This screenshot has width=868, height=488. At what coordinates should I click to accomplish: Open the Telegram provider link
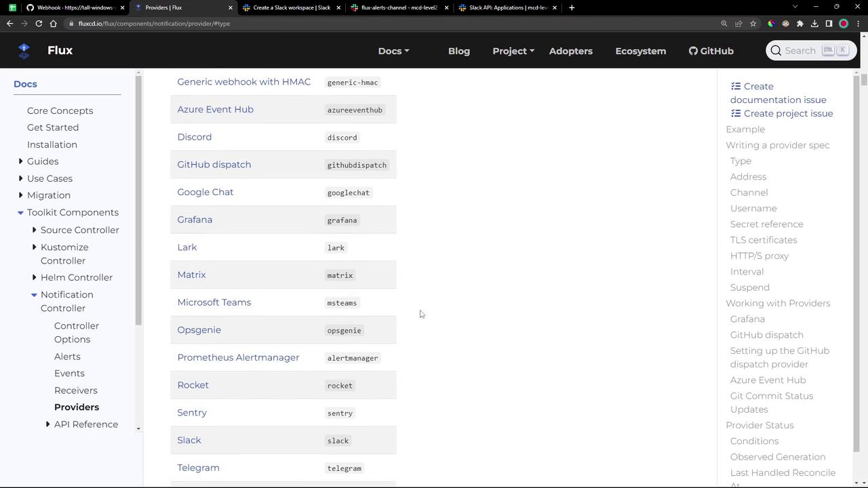coord(198,468)
